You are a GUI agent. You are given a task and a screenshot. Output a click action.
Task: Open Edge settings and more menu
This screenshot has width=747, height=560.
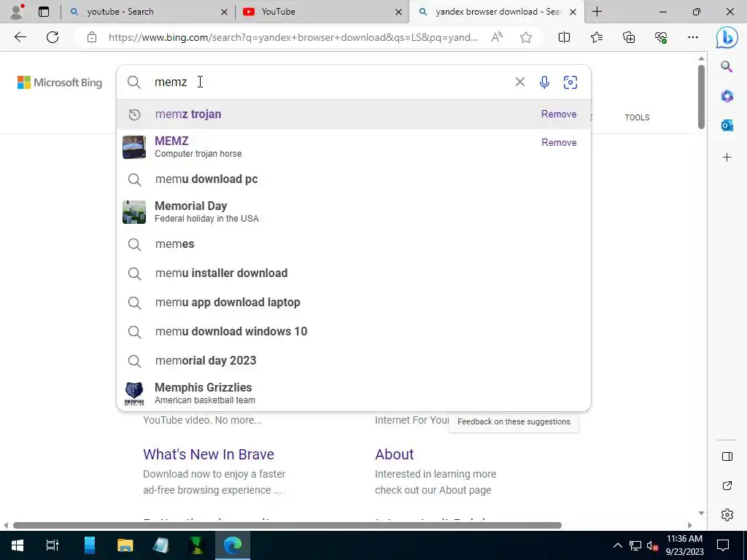(x=693, y=37)
